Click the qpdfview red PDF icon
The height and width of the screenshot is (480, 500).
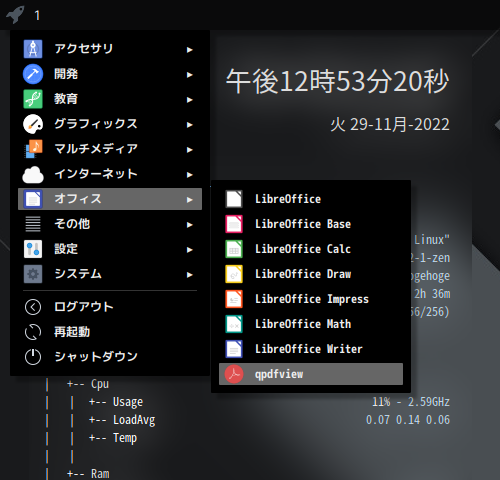[234, 374]
